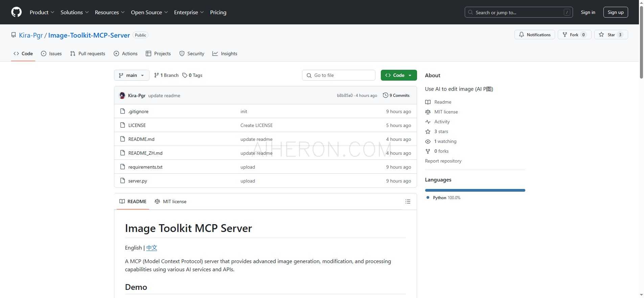Switch to the Code tab
The image size is (644, 298).
(x=23, y=54)
